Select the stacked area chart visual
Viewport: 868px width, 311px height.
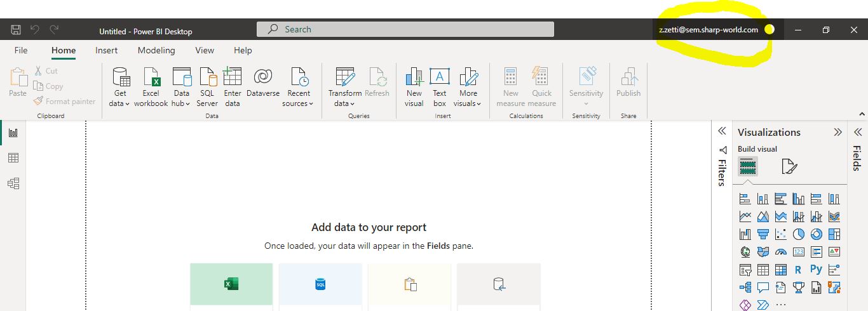coord(781,216)
